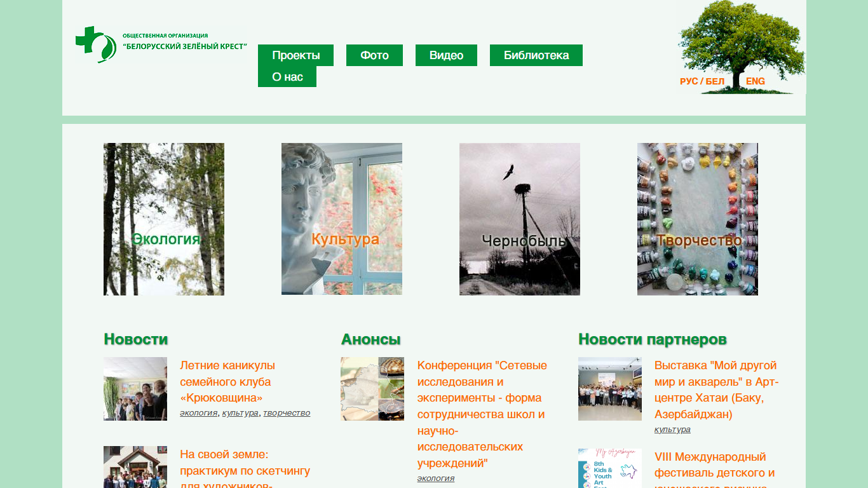Open announcement Конференция "Сетевые исследования и эксперименты"
Screen dimensions: 868x488
[482, 414]
